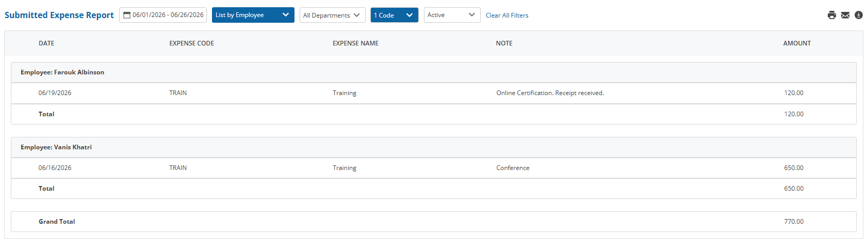This screenshot has height=247, width=868.
Task: Print the expense report
Action: (x=831, y=15)
